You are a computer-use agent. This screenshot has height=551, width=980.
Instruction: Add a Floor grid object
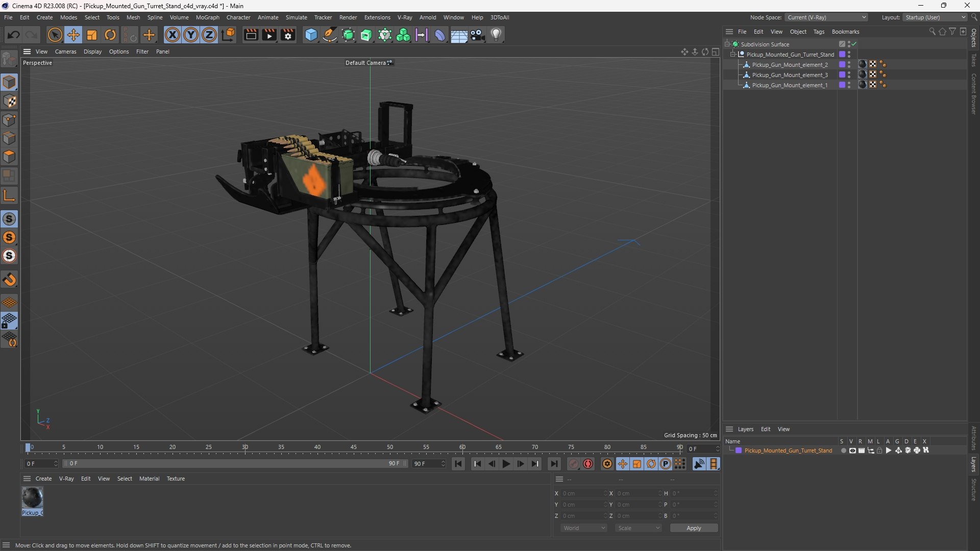coord(459,35)
